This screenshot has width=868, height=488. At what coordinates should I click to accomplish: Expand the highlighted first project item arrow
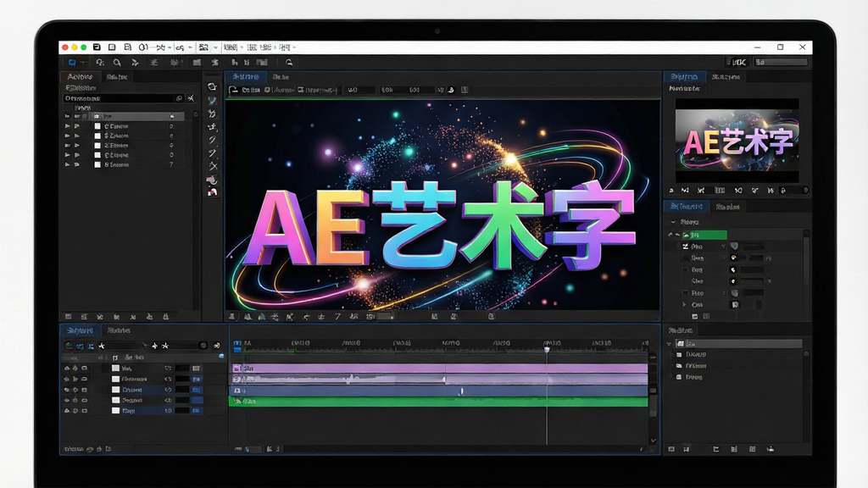coord(68,117)
